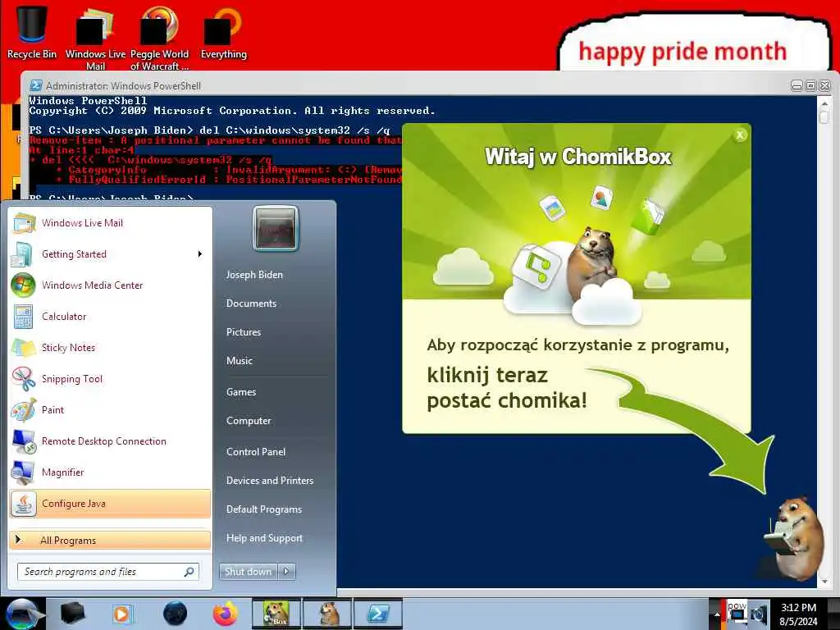Screen dimensions: 840x630
Task: Open Pictures from Start menu
Action: coord(244,332)
